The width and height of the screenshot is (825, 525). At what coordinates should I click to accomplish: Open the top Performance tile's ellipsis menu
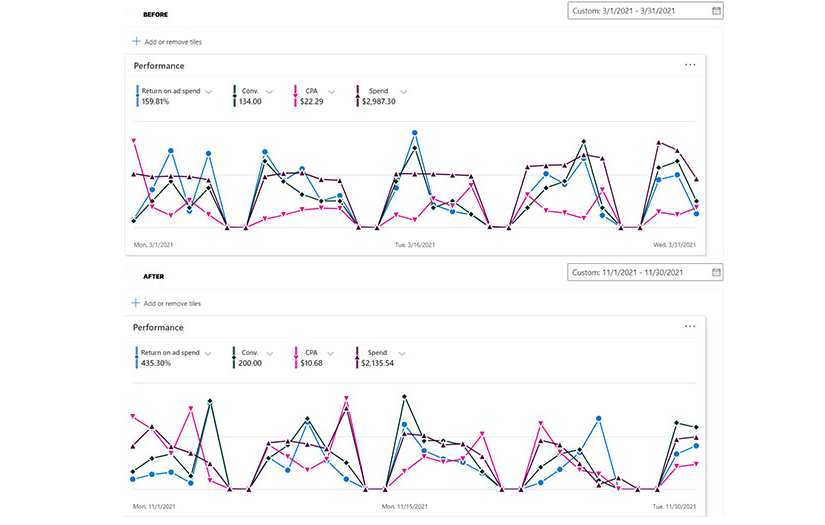[690, 65]
